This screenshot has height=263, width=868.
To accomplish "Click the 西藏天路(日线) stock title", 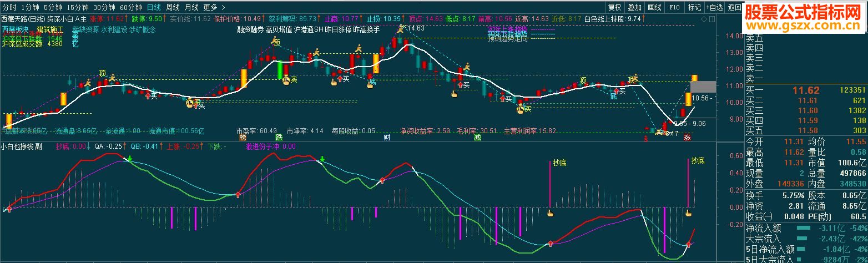I will (x=24, y=18).
